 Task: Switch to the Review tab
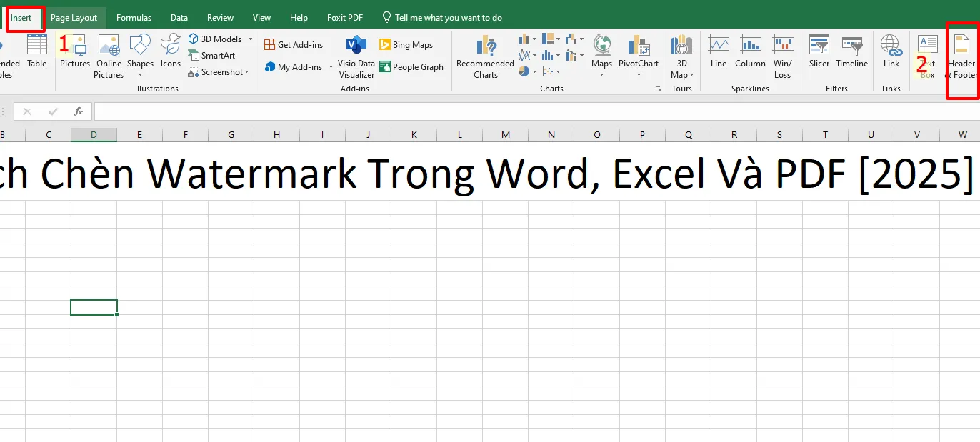coord(220,18)
